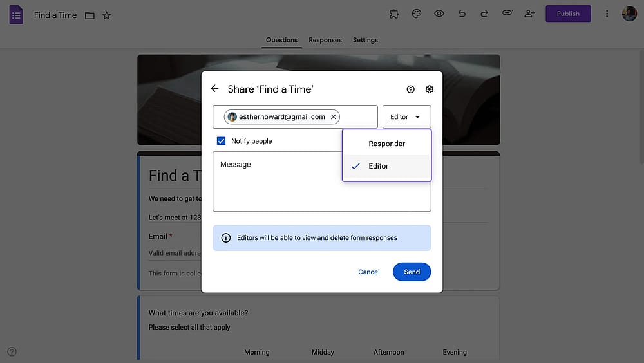Open the account profile avatar

pos(629,14)
